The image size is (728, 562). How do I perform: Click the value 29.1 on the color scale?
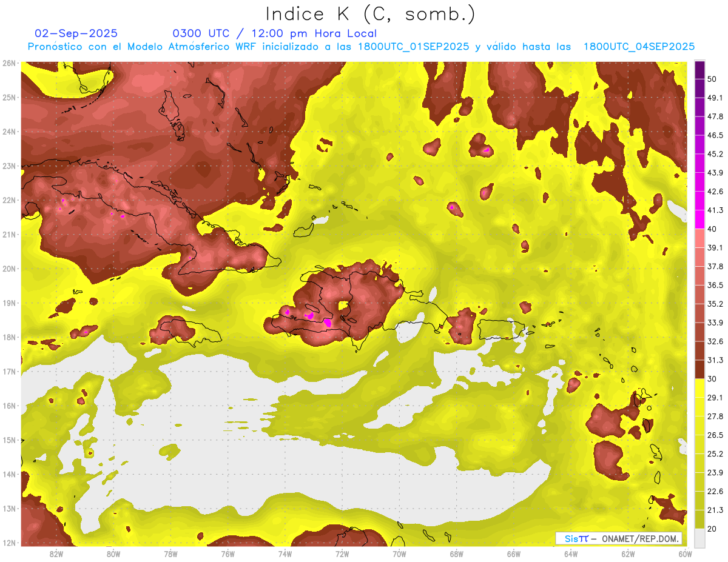pyautogui.click(x=715, y=397)
